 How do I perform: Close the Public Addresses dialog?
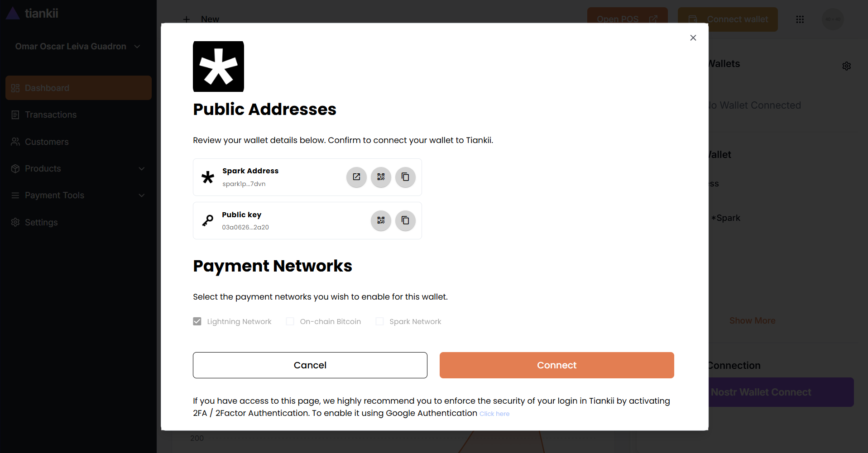(x=693, y=38)
